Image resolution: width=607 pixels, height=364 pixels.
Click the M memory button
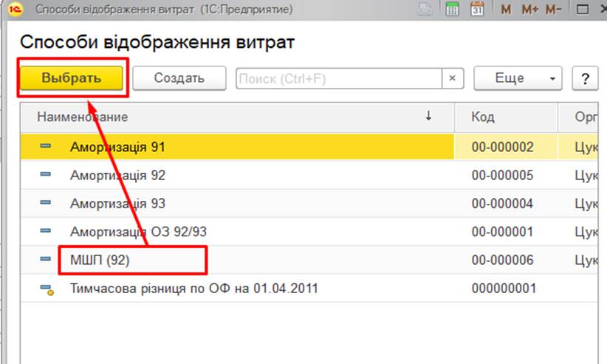[x=506, y=10]
